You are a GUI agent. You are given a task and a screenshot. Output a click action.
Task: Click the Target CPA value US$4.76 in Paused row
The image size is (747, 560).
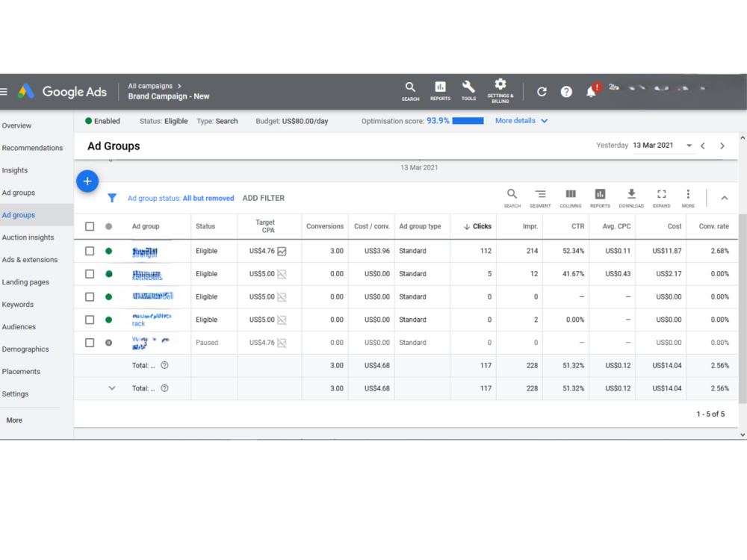262,343
